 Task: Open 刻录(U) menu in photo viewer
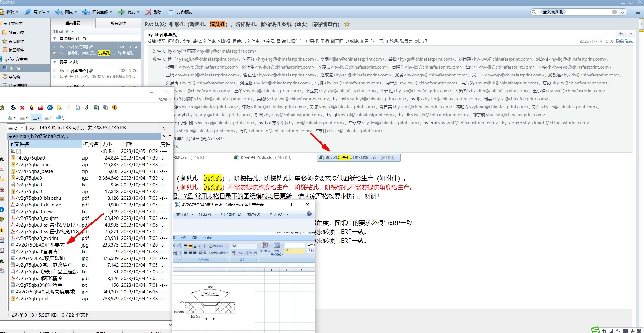pos(256,214)
